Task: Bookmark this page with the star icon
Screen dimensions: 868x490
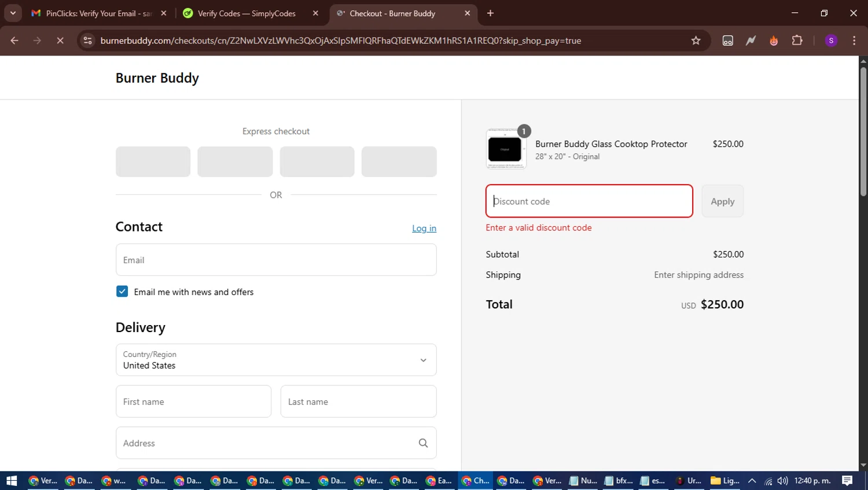Action: pos(696,40)
